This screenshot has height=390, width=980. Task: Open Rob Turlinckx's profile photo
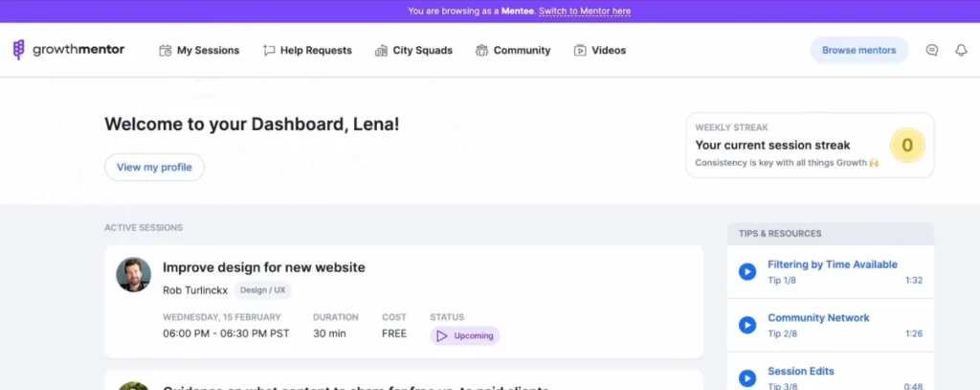[134, 274]
